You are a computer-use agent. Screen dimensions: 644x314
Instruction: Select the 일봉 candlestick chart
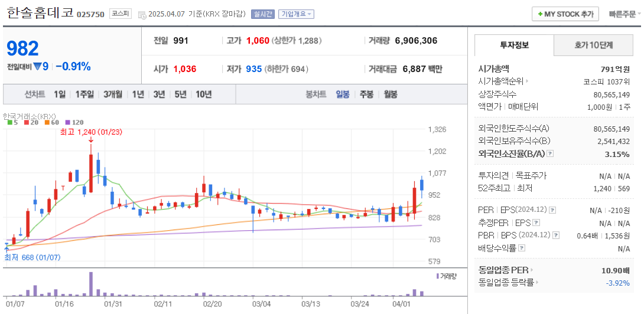coord(343,94)
